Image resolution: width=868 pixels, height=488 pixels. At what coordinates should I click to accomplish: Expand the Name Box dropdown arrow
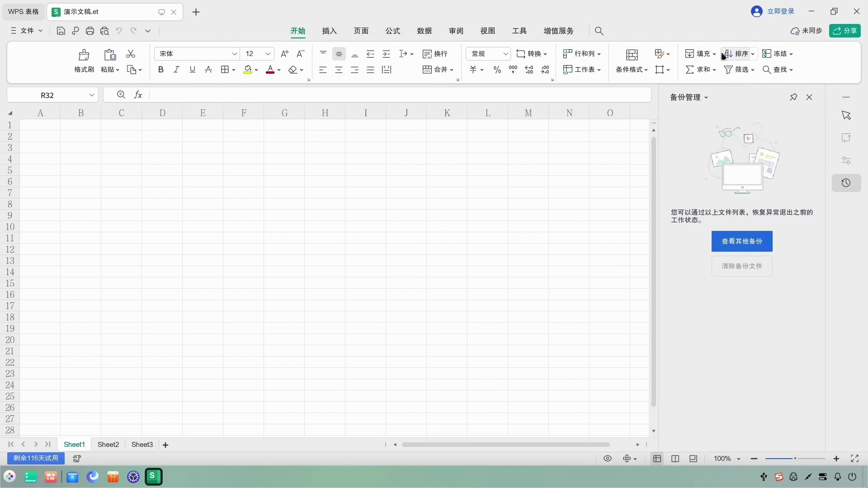point(91,95)
